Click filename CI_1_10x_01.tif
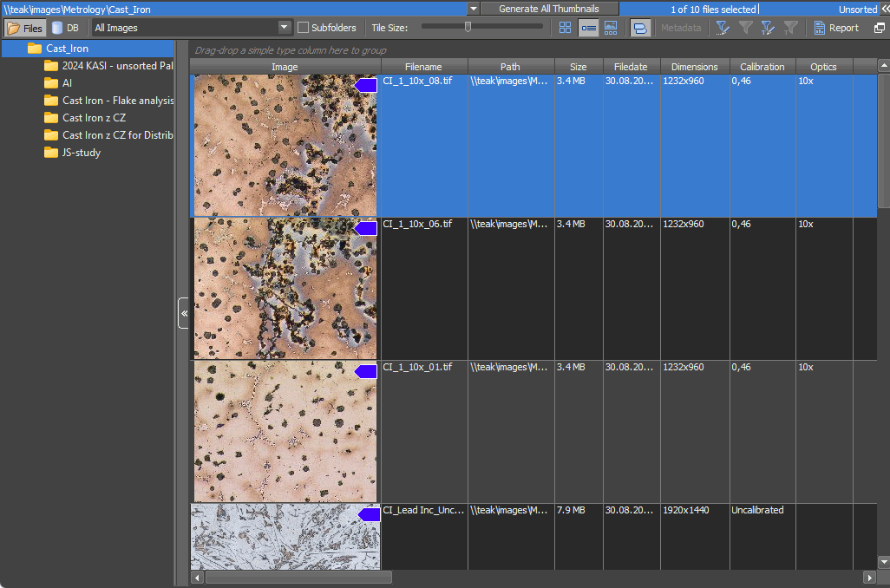Screen dimensions: 890x588 [x=417, y=367]
